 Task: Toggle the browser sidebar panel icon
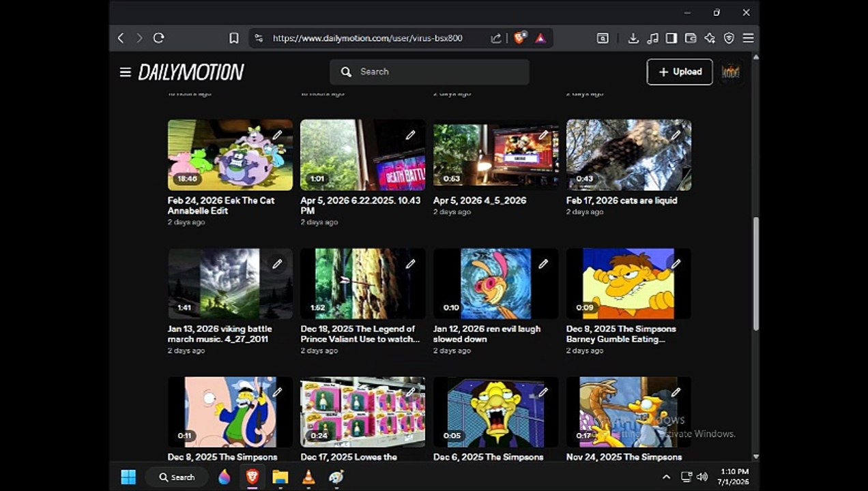(x=671, y=38)
